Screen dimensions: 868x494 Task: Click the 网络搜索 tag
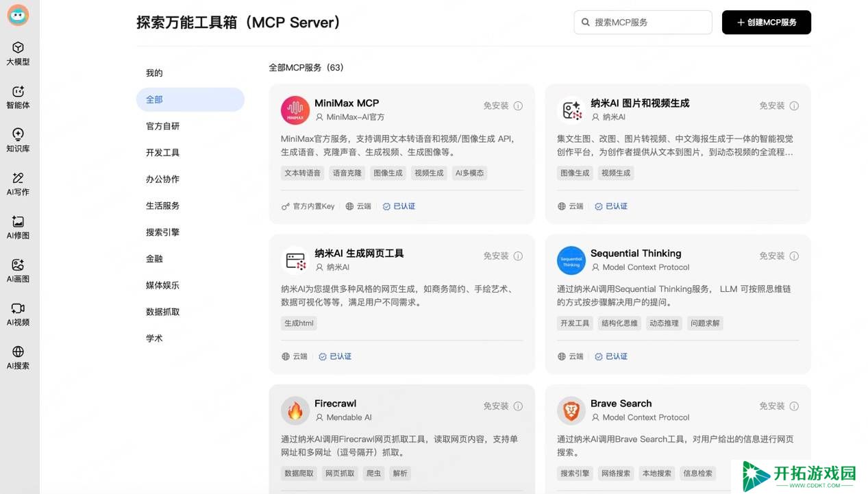point(616,473)
